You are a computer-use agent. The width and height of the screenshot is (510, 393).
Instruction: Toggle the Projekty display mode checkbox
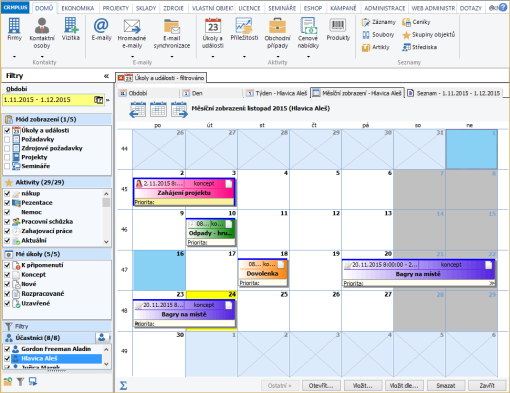[x=7, y=157]
